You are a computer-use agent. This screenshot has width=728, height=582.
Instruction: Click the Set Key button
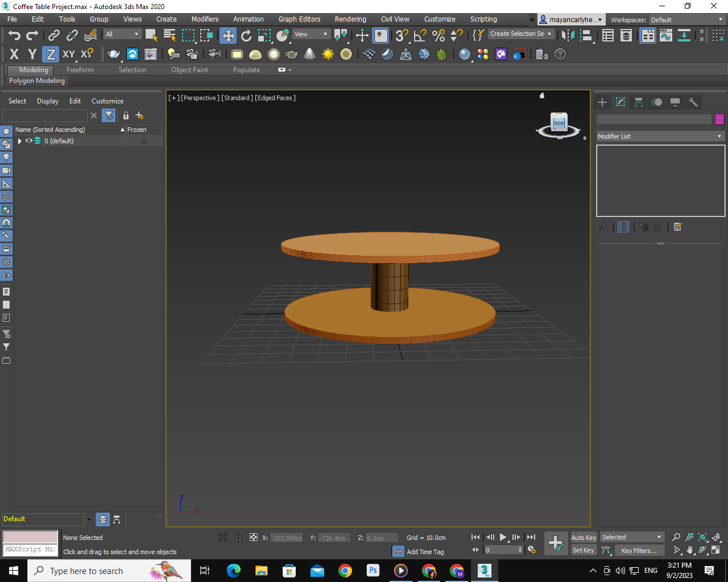click(584, 550)
